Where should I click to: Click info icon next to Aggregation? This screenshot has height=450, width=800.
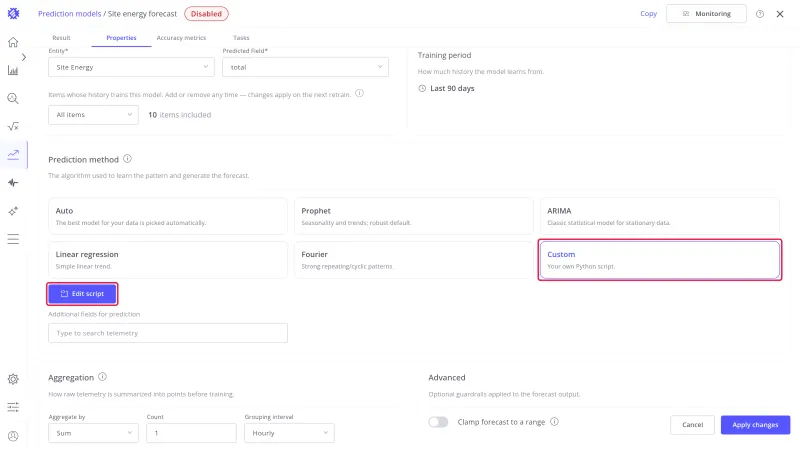[103, 377]
